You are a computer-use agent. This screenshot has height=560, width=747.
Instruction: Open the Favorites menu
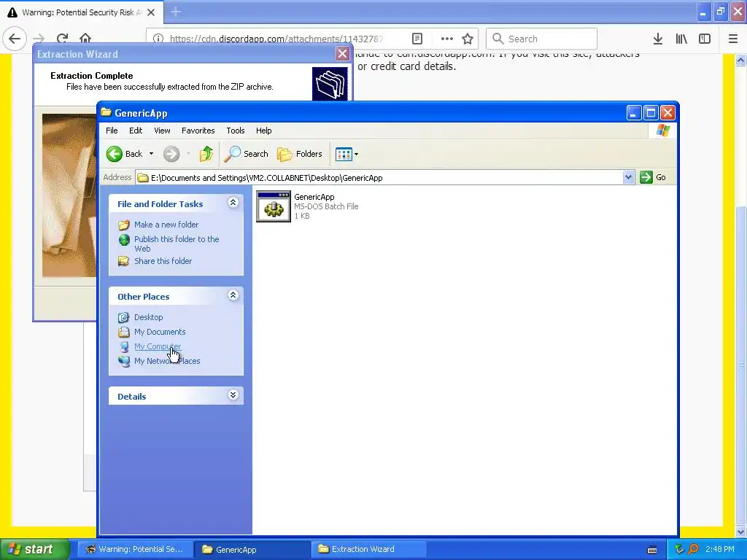point(198,131)
